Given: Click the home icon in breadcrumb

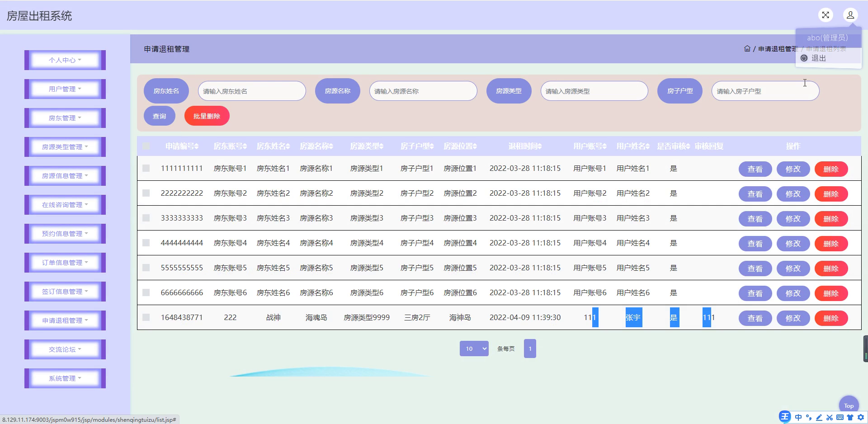Looking at the screenshot, I should [x=747, y=49].
